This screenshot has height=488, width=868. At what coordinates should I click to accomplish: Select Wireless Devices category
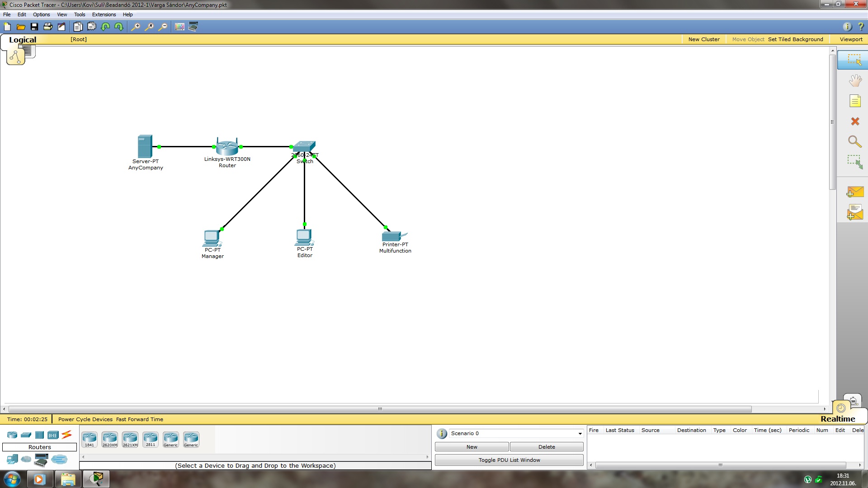(53, 435)
